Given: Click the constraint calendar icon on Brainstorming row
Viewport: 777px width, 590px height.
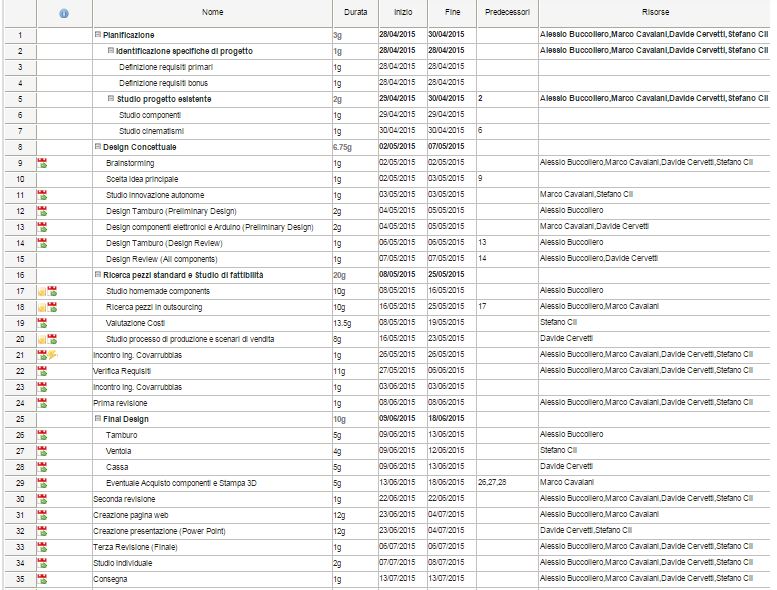Looking at the screenshot, I should point(42,163).
